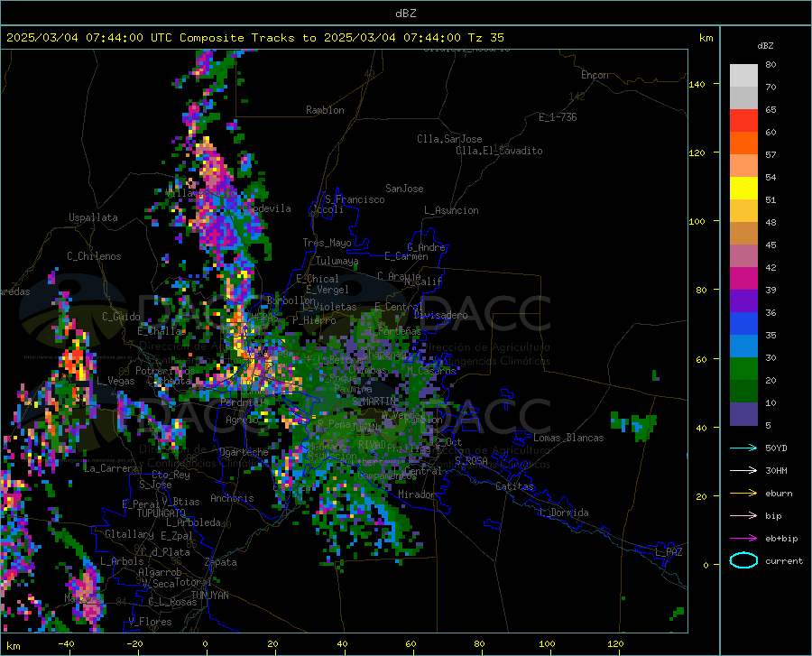Select the 70-80 dBZ light gray swatch
The width and height of the screenshot is (812, 656).
point(743,76)
